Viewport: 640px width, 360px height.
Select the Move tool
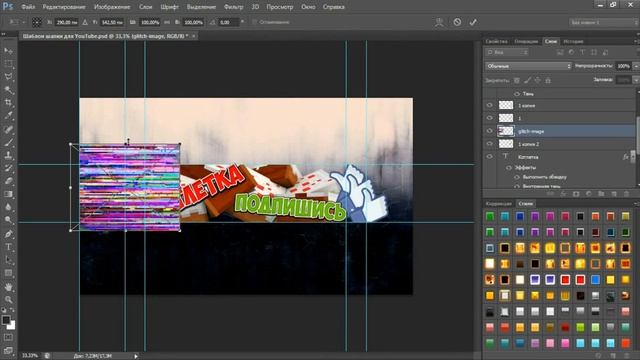(8, 51)
